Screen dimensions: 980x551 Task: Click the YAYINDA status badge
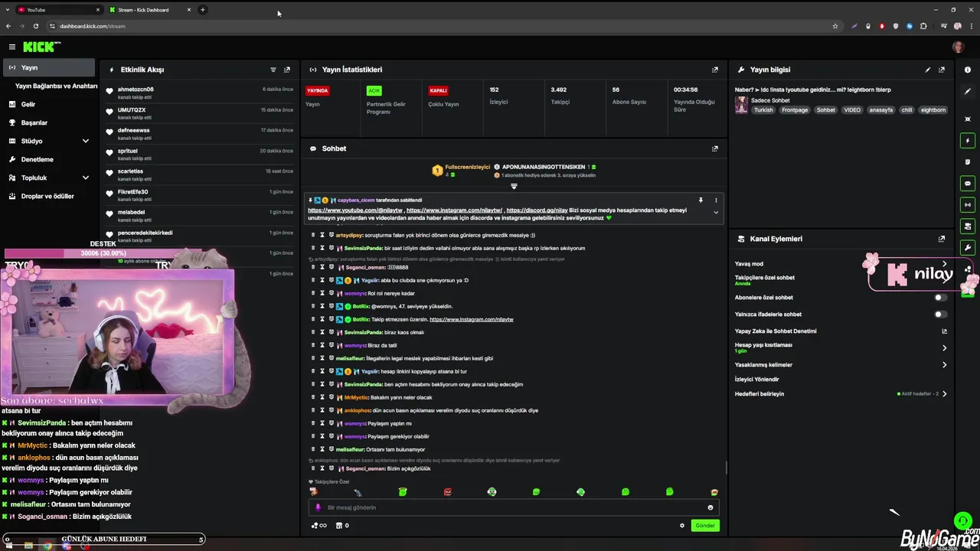318,90
